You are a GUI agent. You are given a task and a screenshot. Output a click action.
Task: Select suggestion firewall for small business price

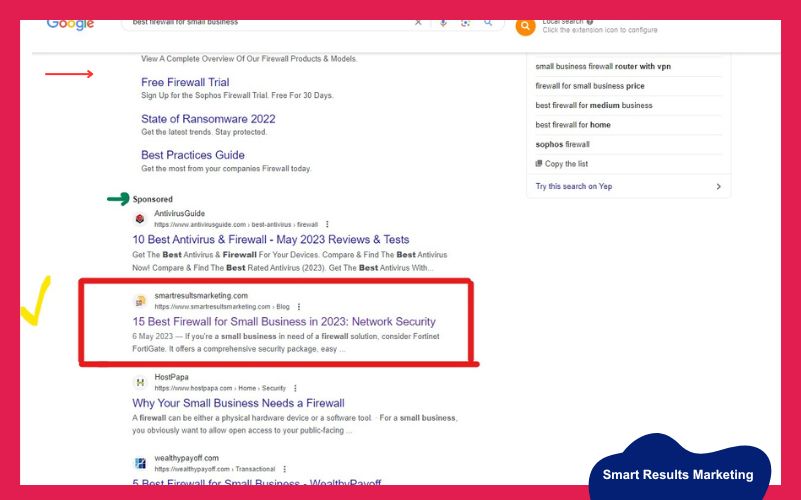(590, 86)
